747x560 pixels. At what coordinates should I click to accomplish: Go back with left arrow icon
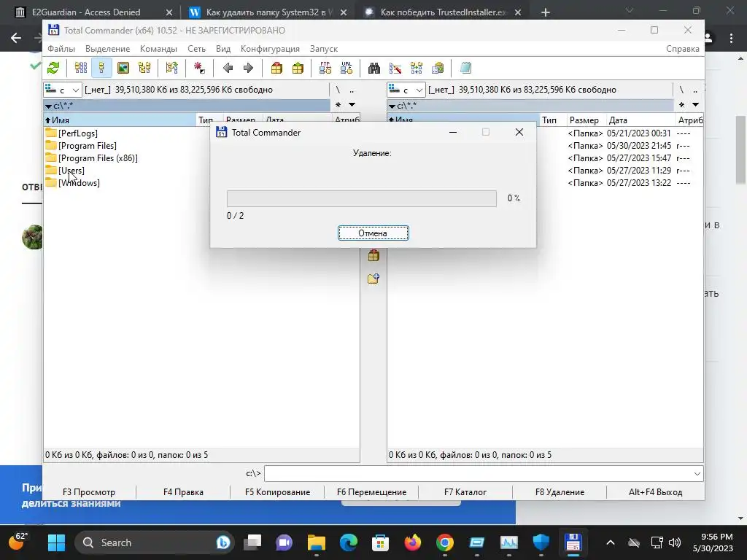pyautogui.click(x=228, y=68)
